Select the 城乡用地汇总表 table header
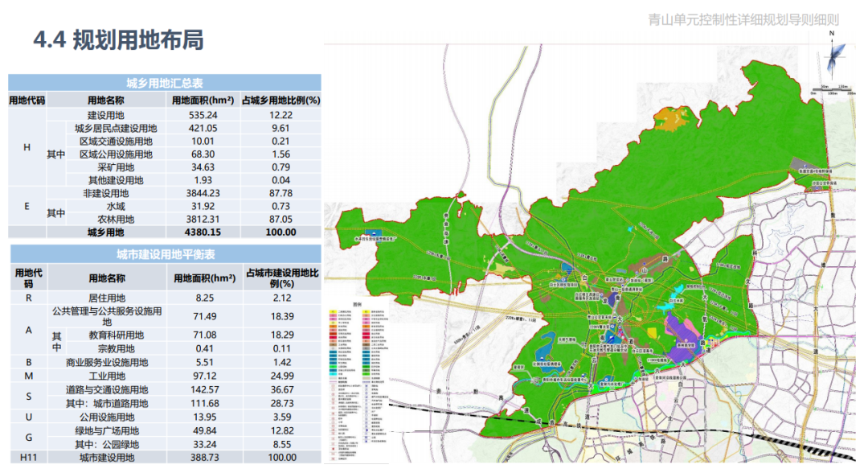 [165, 83]
